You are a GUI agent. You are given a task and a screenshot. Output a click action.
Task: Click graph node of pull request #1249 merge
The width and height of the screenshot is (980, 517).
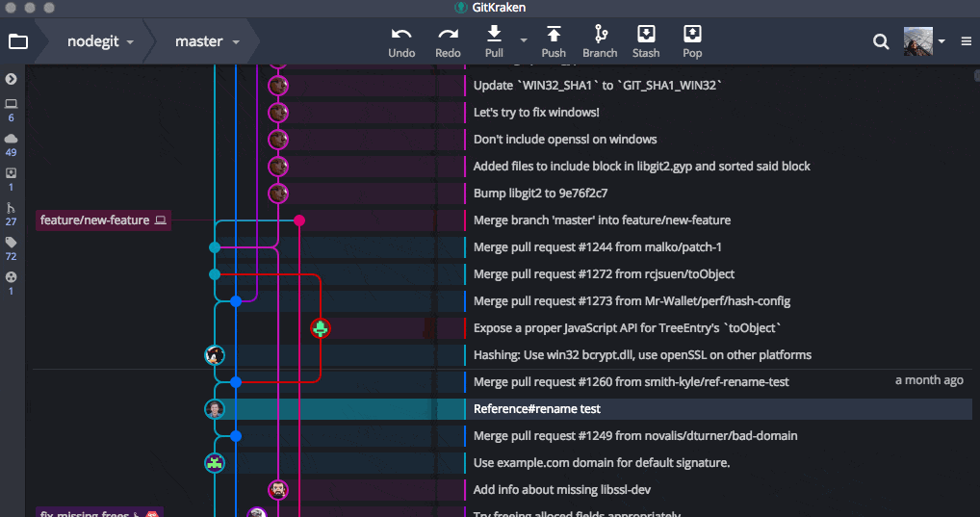coord(236,436)
